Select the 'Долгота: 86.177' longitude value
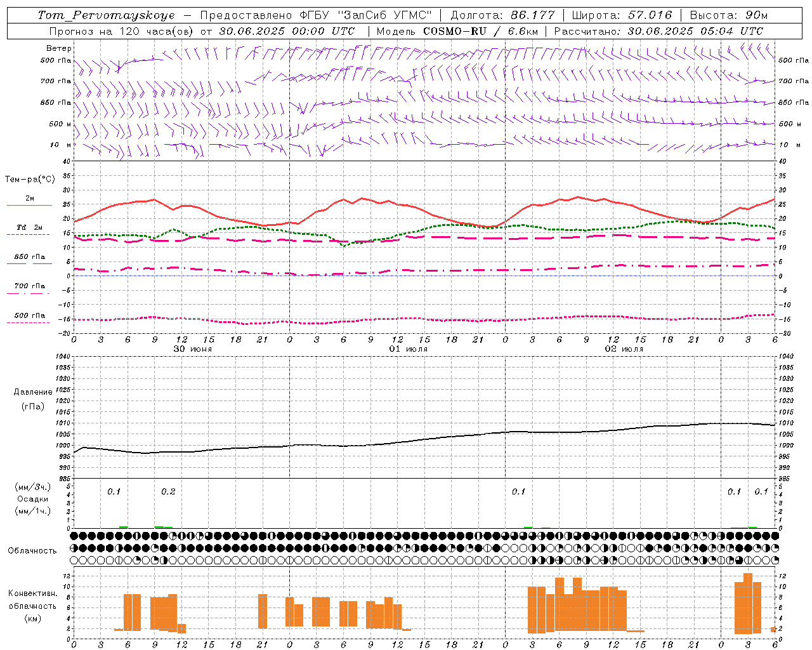The image size is (812, 650). click(502, 15)
